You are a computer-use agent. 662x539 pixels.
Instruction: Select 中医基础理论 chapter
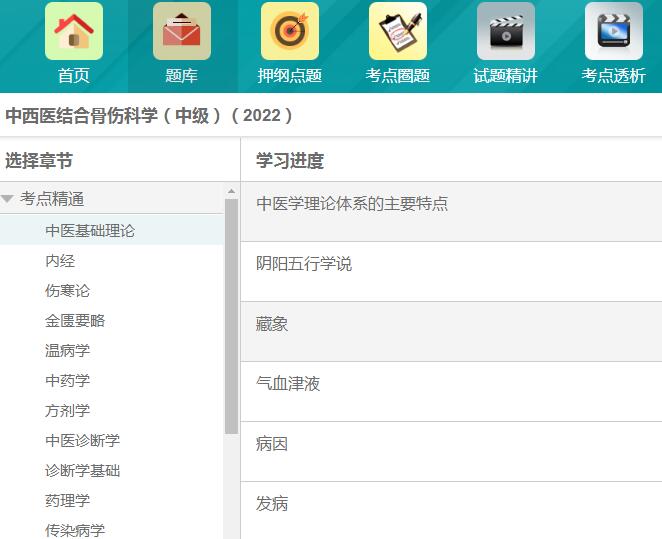(112, 230)
